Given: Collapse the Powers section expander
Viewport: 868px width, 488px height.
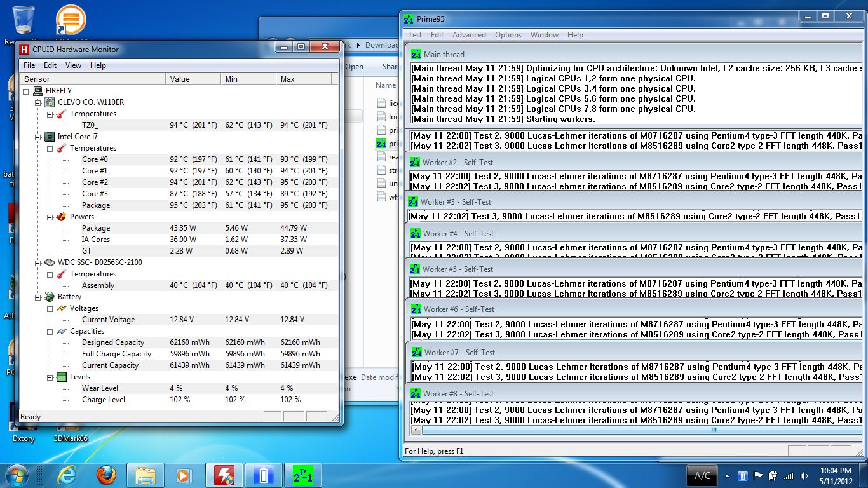Looking at the screenshot, I should tap(50, 217).
